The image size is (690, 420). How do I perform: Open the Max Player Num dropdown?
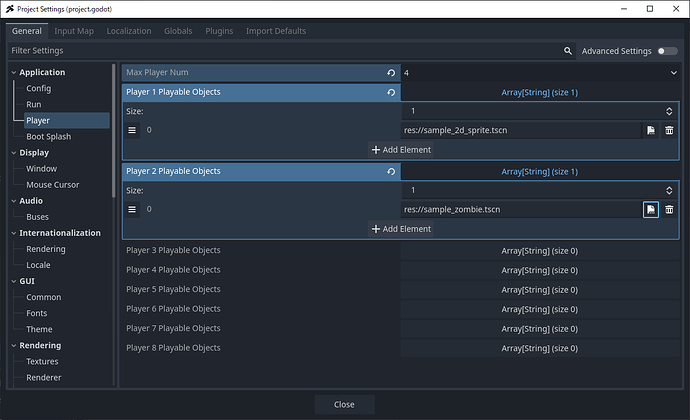[x=677, y=73]
